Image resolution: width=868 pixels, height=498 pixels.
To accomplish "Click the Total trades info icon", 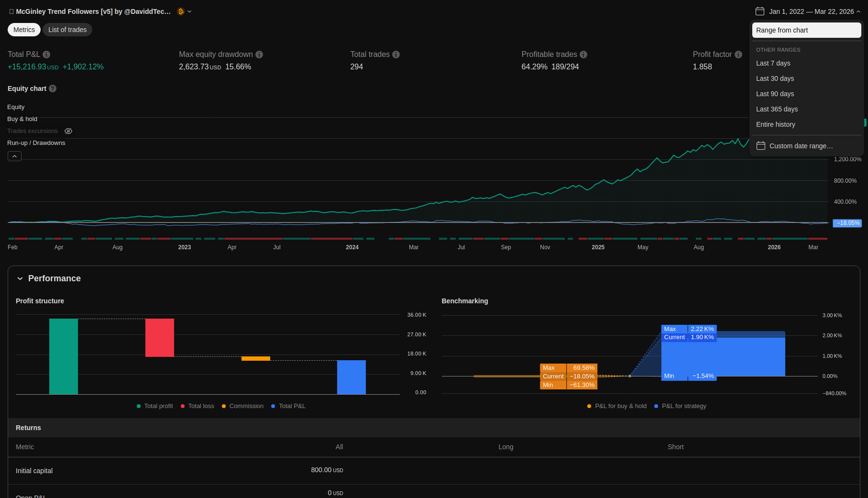I will [x=396, y=55].
